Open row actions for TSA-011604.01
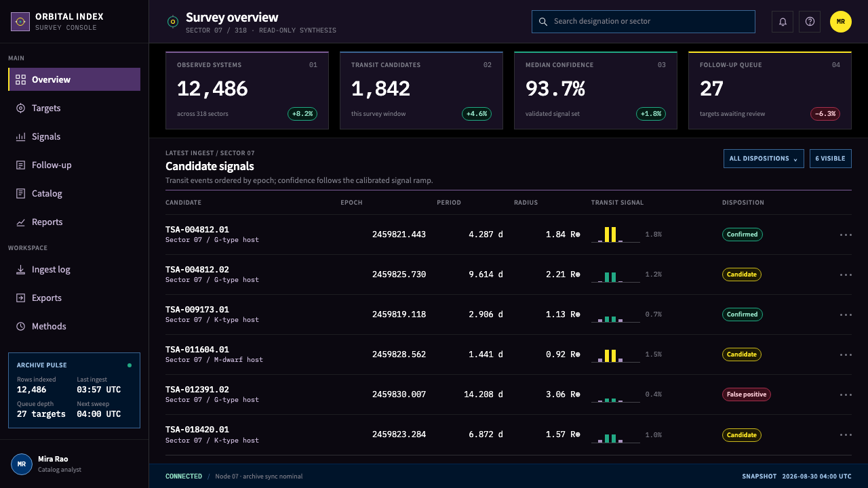 coord(846,354)
